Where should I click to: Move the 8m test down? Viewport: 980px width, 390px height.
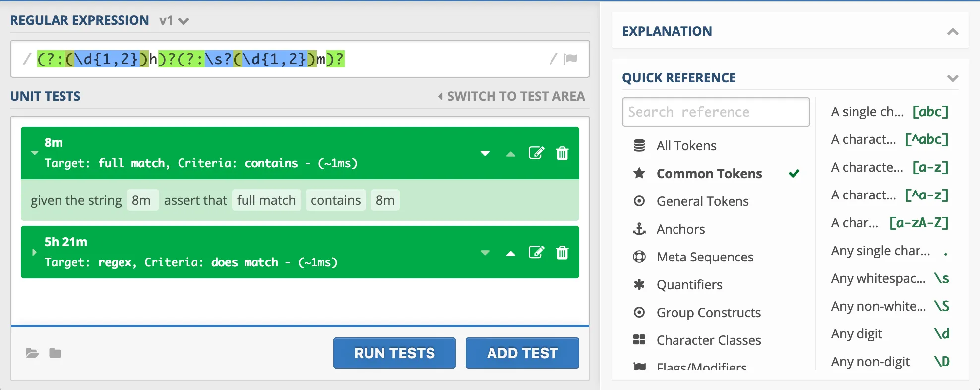(485, 153)
